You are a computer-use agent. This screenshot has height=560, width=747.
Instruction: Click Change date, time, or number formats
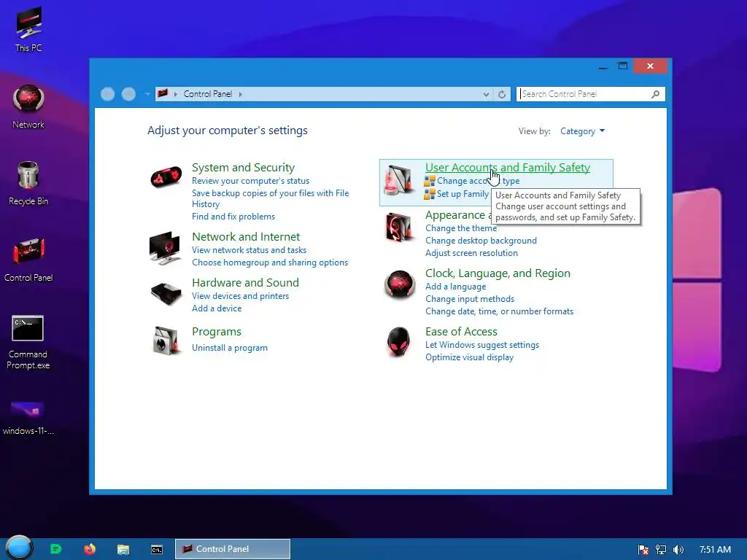(499, 311)
